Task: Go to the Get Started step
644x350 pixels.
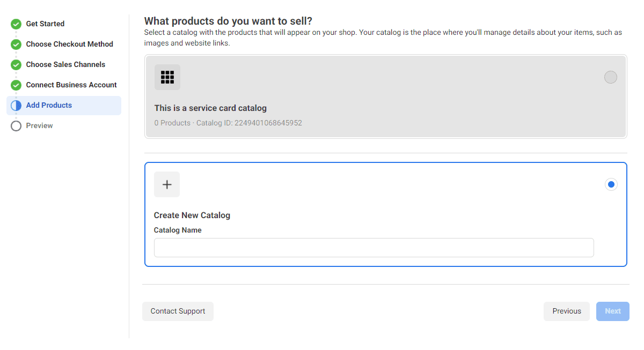Action: tap(45, 24)
